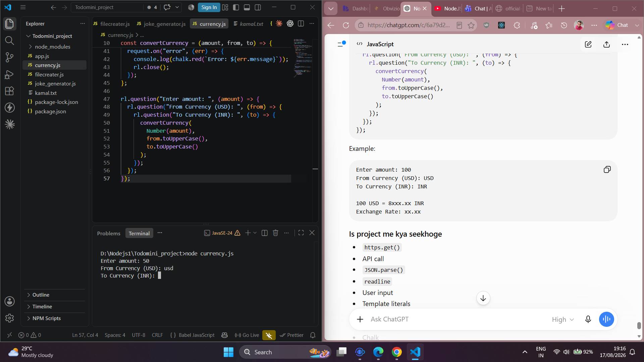Toggle the primary side bar layout button
Image resolution: width=644 pixels, height=362 pixels.
[x=236, y=7]
